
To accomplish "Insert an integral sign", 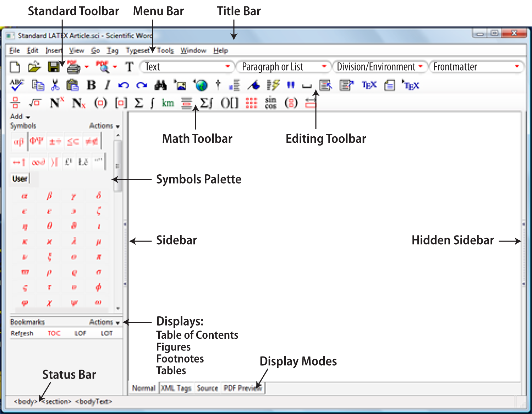I will [x=152, y=103].
